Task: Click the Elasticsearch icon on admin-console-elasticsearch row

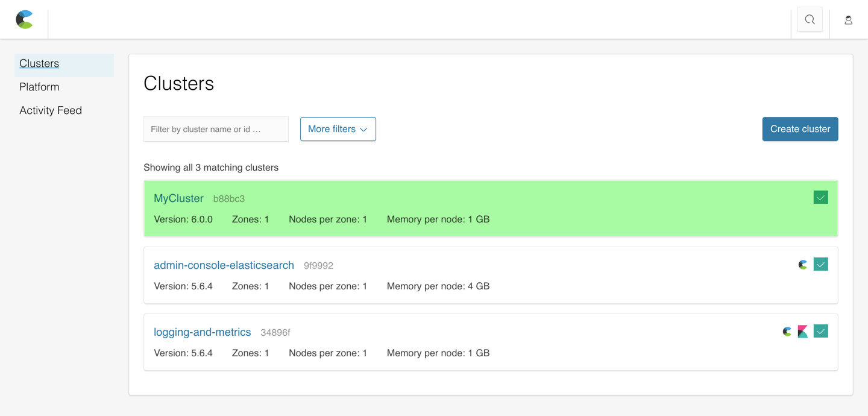Action: coord(802,264)
